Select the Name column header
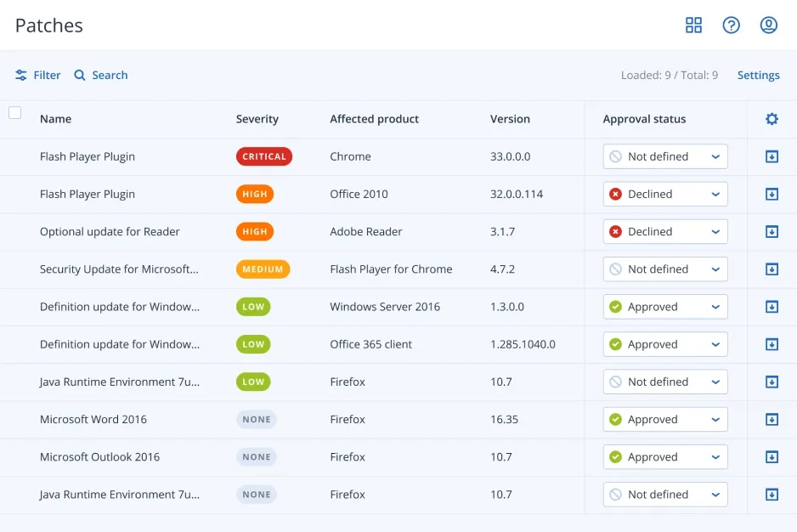This screenshot has width=797, height=532. tap(55, 119)
